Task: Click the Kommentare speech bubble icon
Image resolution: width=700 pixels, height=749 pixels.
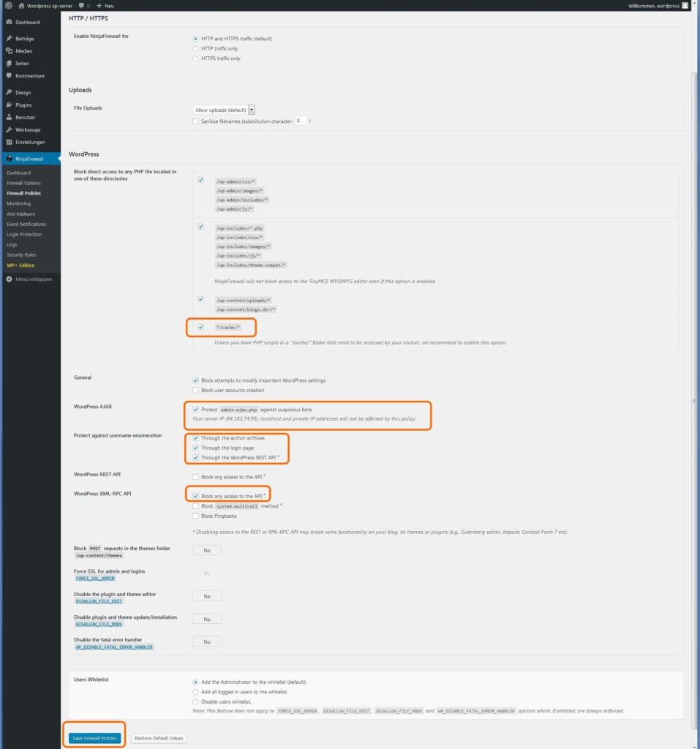Action: (9, 75)
